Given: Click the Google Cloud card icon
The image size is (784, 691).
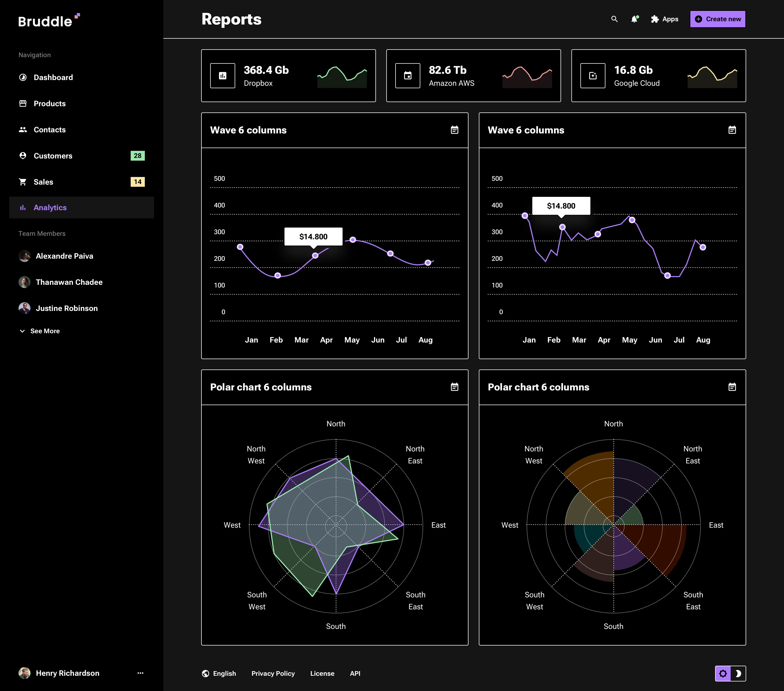Looking at the screenshot, I should point(593,76).
